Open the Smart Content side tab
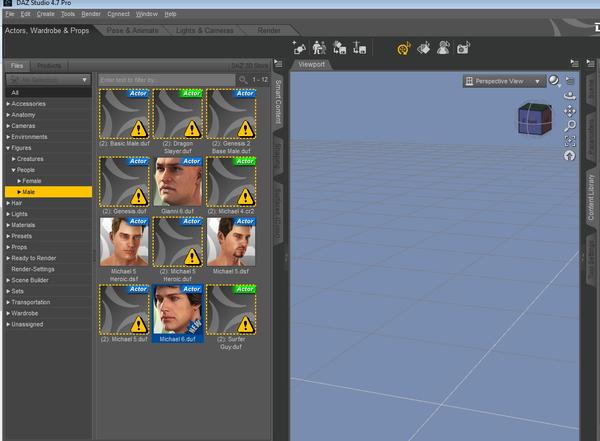Viewport: 600px width, 441px height. click(278, 101)
